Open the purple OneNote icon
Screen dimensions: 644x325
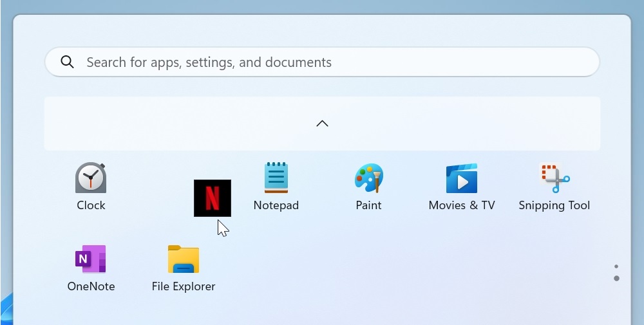tap(91, 259)
